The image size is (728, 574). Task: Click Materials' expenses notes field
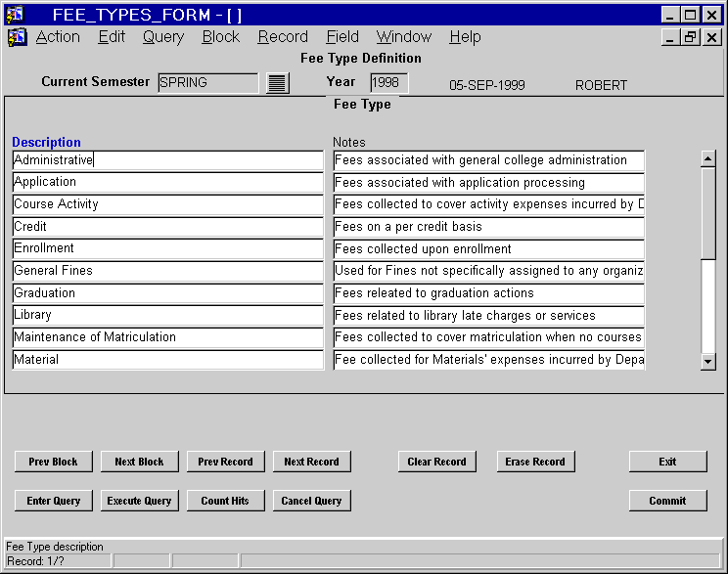click(489, 360)
